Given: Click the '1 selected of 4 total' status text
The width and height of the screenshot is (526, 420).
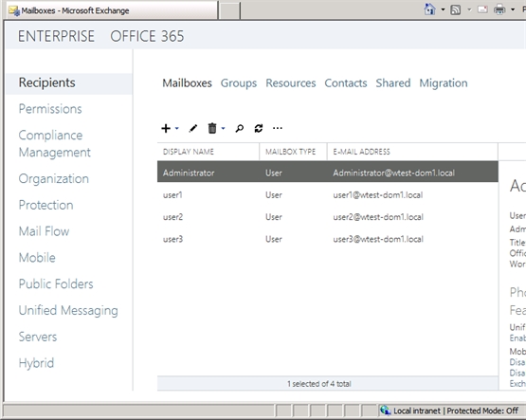Looking at the screenshot, I should pos(319,384).
